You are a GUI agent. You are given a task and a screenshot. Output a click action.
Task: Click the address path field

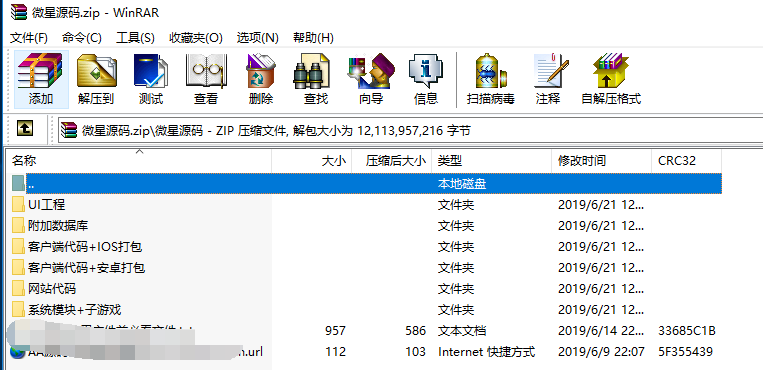tap(410, 130)
